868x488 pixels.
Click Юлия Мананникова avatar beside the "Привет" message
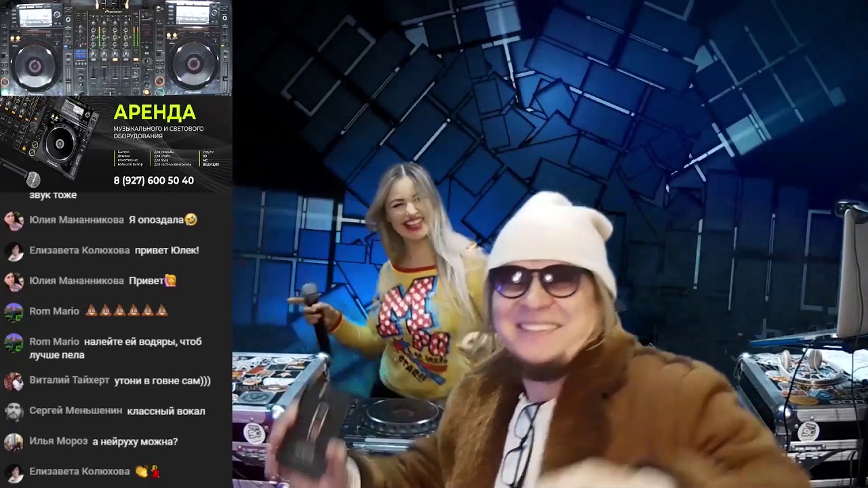(14, 281)
